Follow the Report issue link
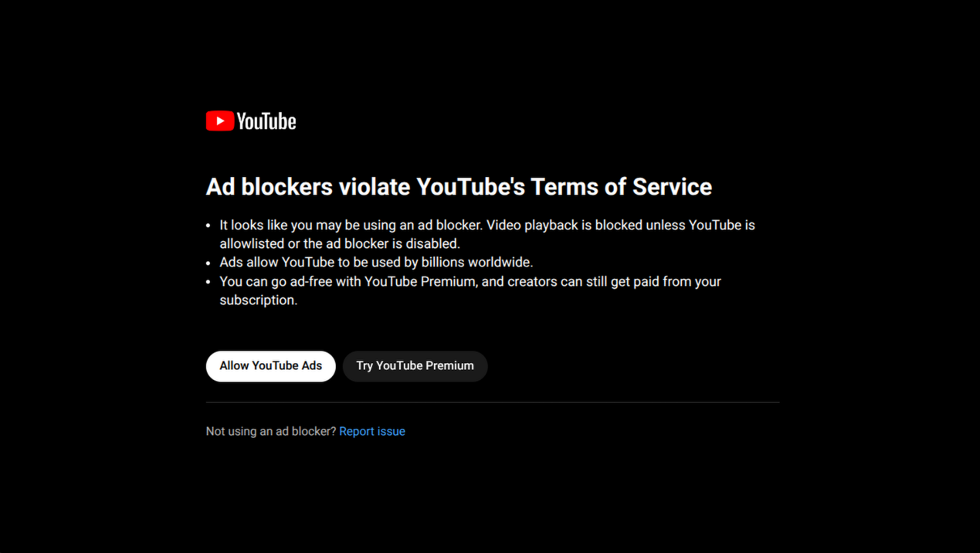Viewport: 980px width, 553px height. pyautogui.click(x=372, y=432)
